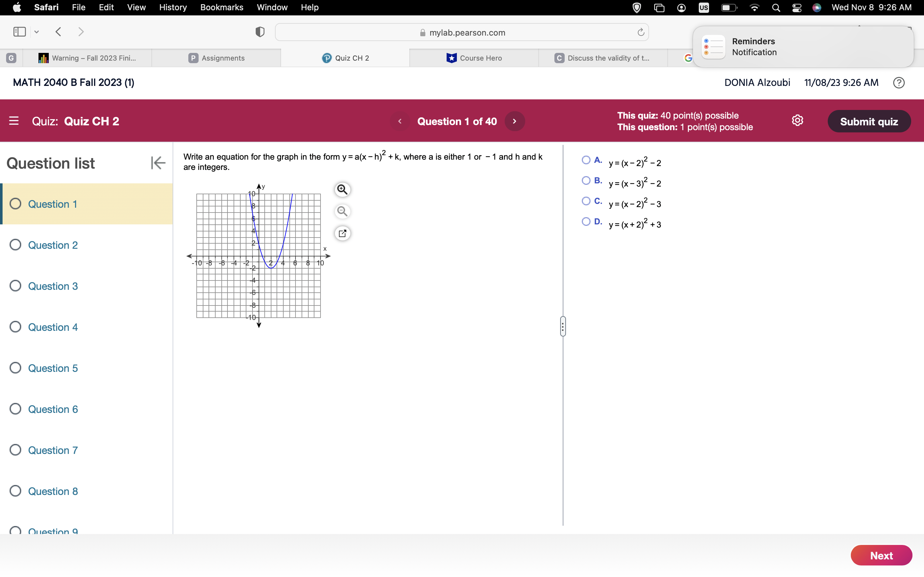Mark answer choice D selected
This screenshot has height=577, width=924.
pyautogui.click(x=586, y=222)
